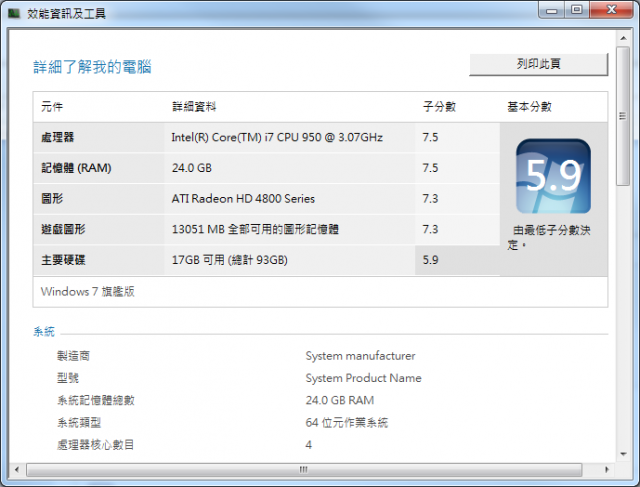The width and height of the screenshot is (640, 487).
Task: Click the hard disk subscore 5.9
Action: [430, 260]
